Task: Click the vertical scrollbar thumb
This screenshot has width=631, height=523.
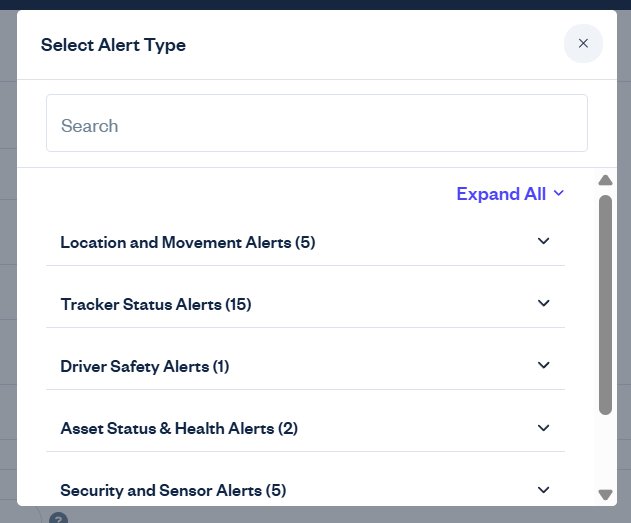Action: click(x=605, y=305)
